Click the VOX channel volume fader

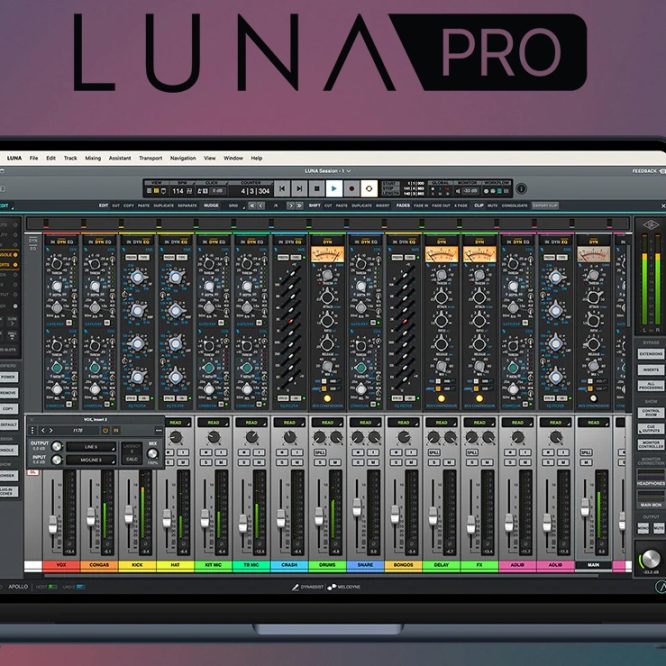(53, 525)
